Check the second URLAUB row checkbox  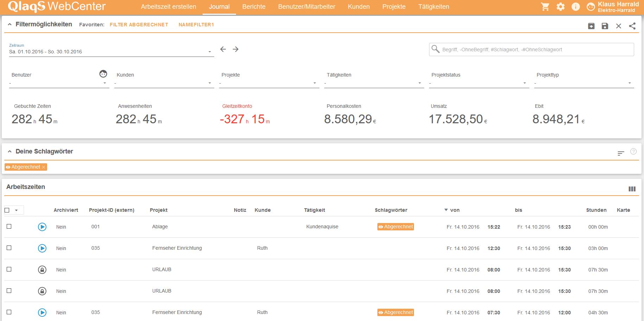(9, 291)
